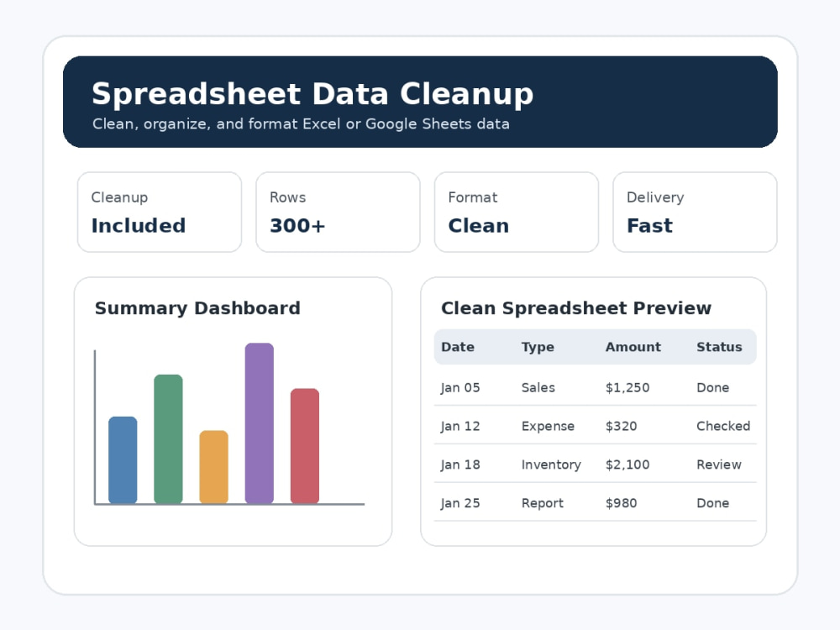Click the Status column header

(720, 347)
